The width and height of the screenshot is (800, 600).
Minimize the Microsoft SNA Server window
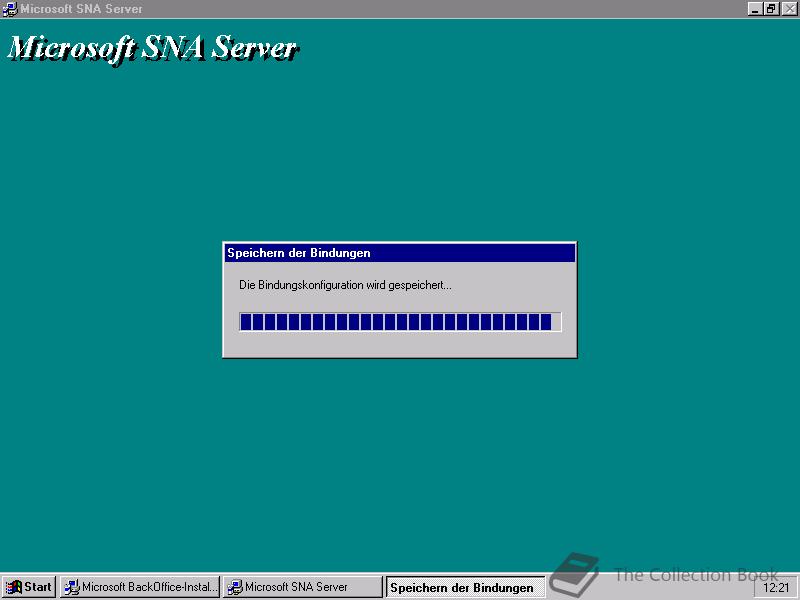coord(755,9)
